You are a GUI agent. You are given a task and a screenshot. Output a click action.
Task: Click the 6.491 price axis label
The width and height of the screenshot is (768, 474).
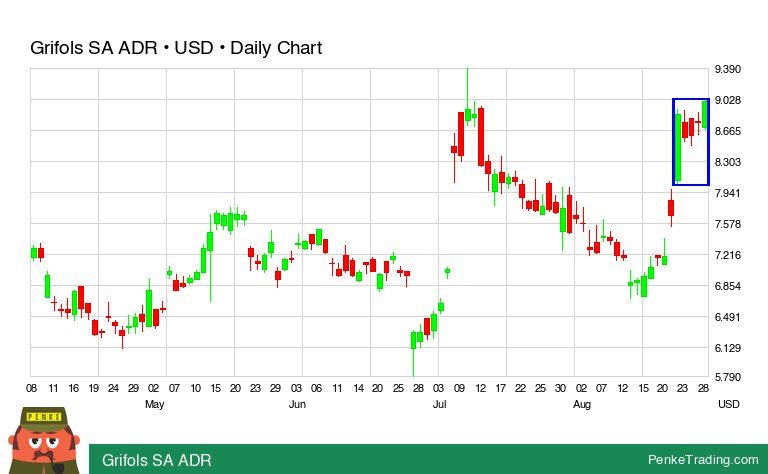(727, 317)
